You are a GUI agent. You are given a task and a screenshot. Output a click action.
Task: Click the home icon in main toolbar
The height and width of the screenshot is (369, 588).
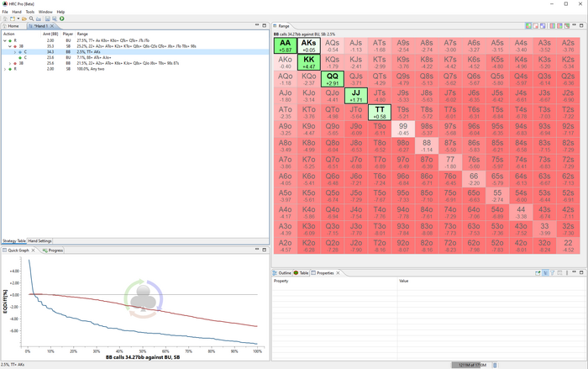[x=5, y=18]
